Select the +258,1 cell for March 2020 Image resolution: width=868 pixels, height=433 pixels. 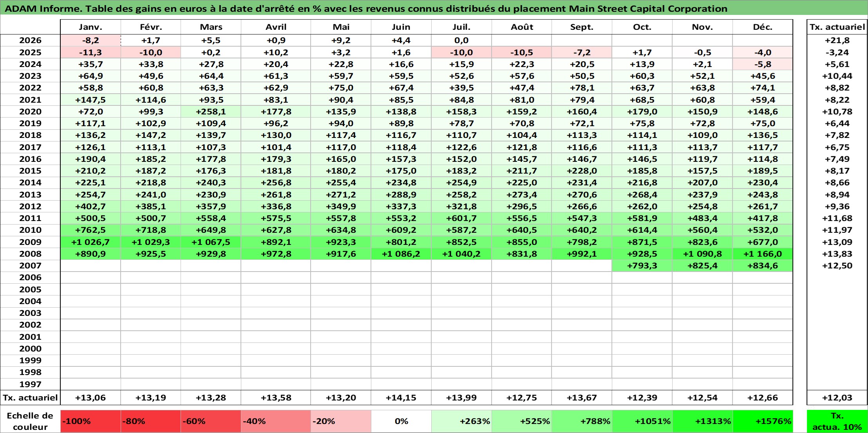pos(211,112)
